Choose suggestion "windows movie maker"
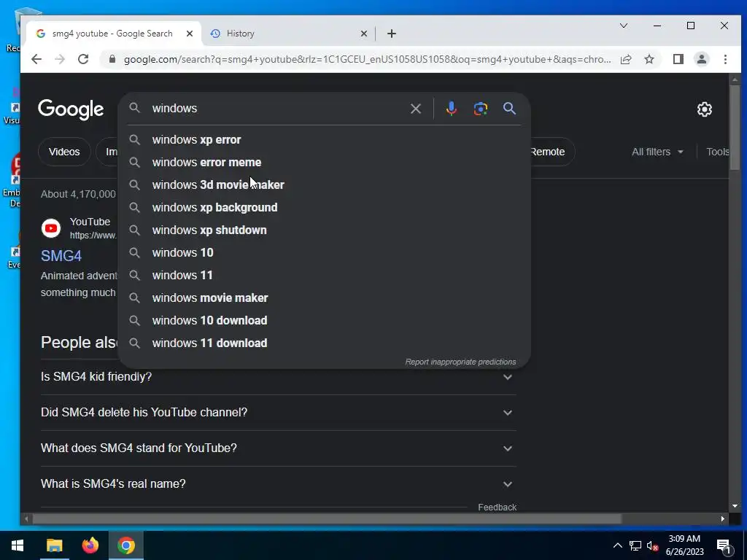Image resolution: width=747 pixels, height=560 pixels. [x=324, y=298]
